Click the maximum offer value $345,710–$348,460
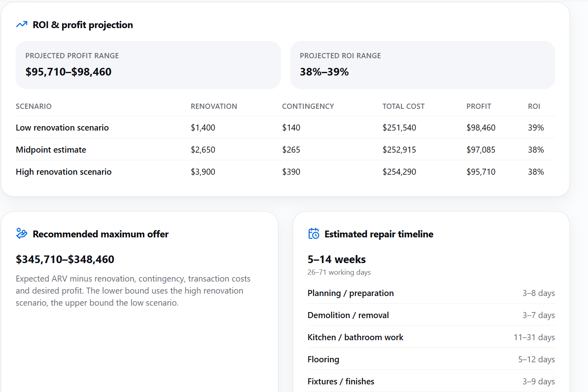Screen dimensions: 588x392 (65, 259)
